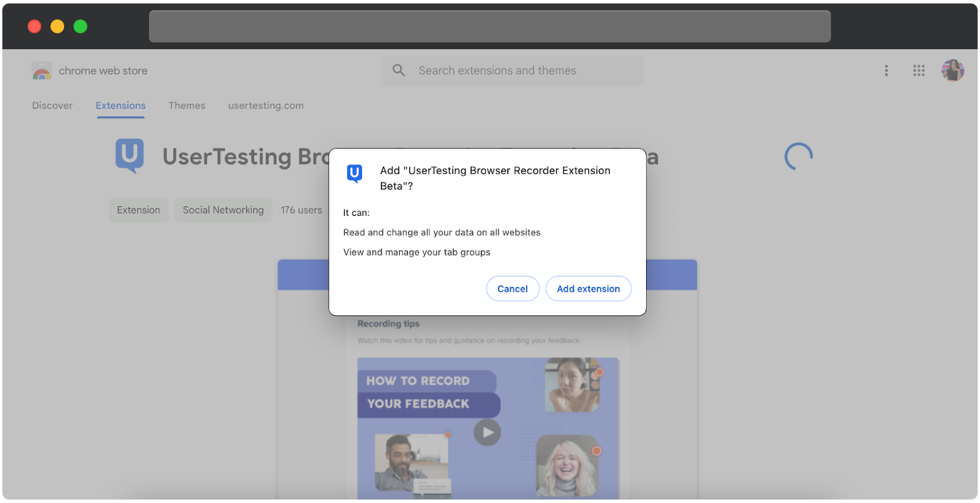980x503 pixels.
Task: Click the Add extension button
Action: [x=588, y=289]
